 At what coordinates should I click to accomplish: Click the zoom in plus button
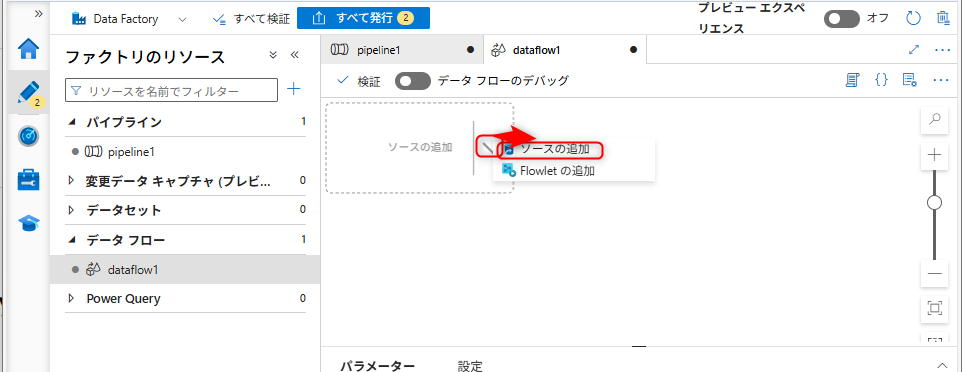[935, 155]
